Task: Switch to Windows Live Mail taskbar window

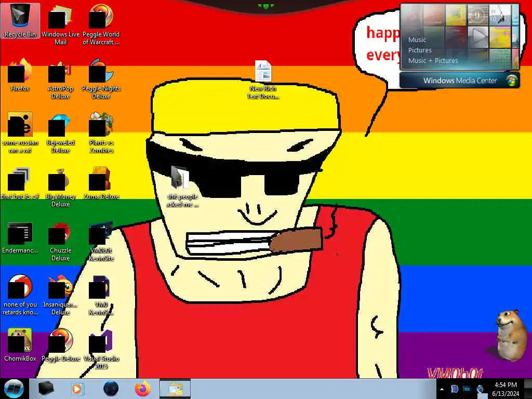Action: [x=175, y=389]
